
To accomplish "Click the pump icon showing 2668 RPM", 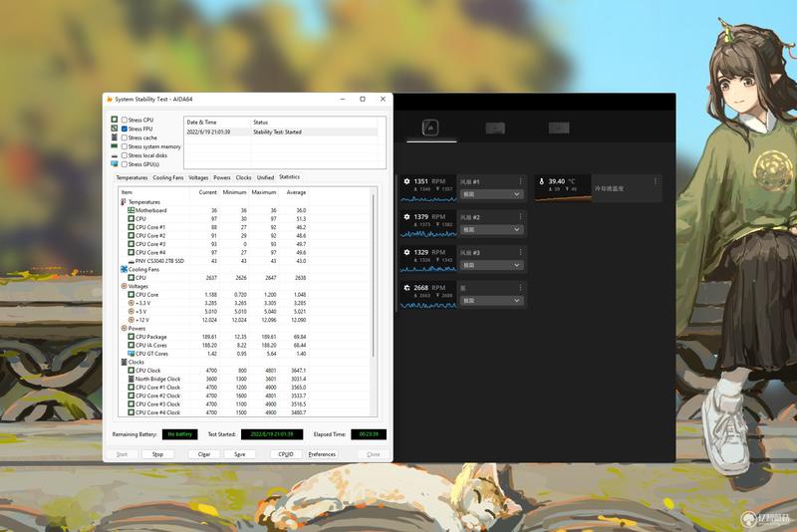I will coord(406,288).
